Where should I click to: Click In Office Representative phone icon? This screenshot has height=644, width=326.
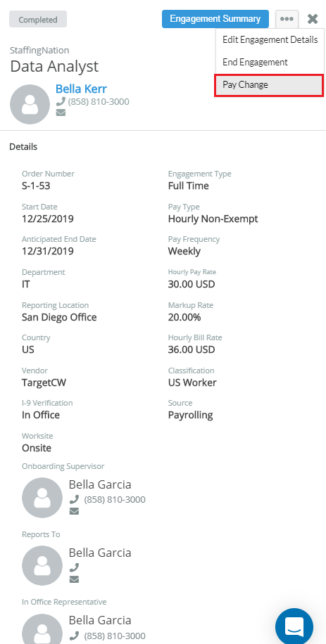[74, 636]
